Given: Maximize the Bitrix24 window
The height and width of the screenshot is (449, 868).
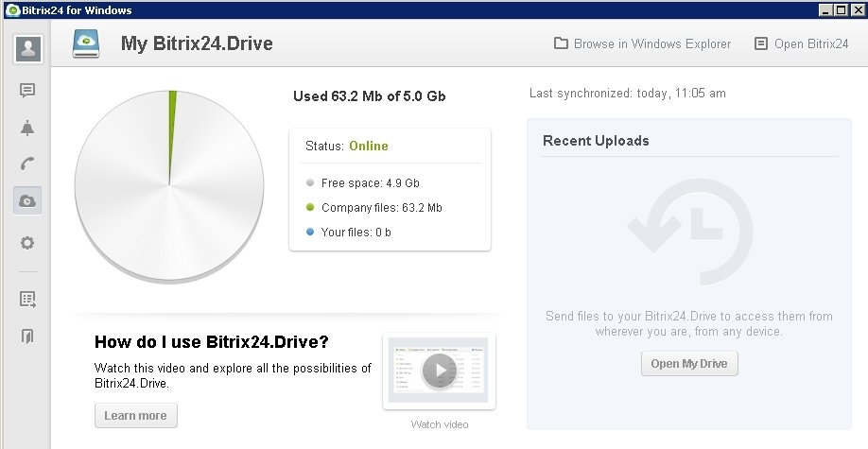Looking at the screenshot, I should click(841, 10).
